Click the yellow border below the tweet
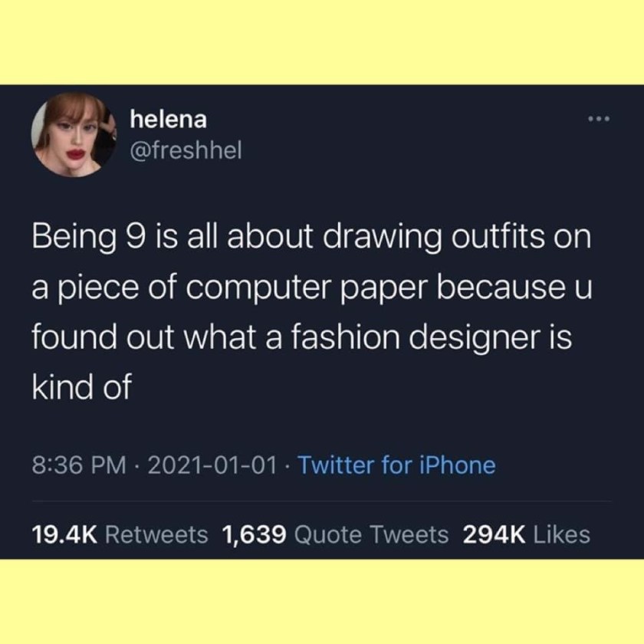 (322, 601)
